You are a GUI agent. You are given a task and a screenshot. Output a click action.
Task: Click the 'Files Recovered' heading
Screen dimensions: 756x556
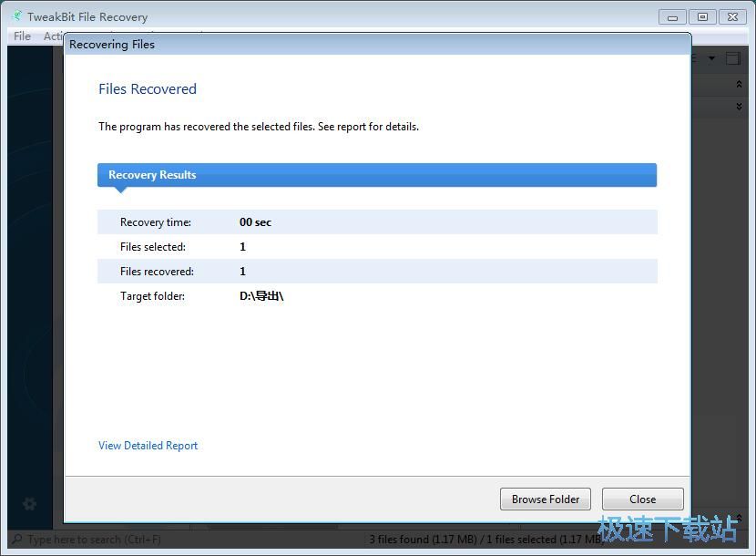coord(148,88)
